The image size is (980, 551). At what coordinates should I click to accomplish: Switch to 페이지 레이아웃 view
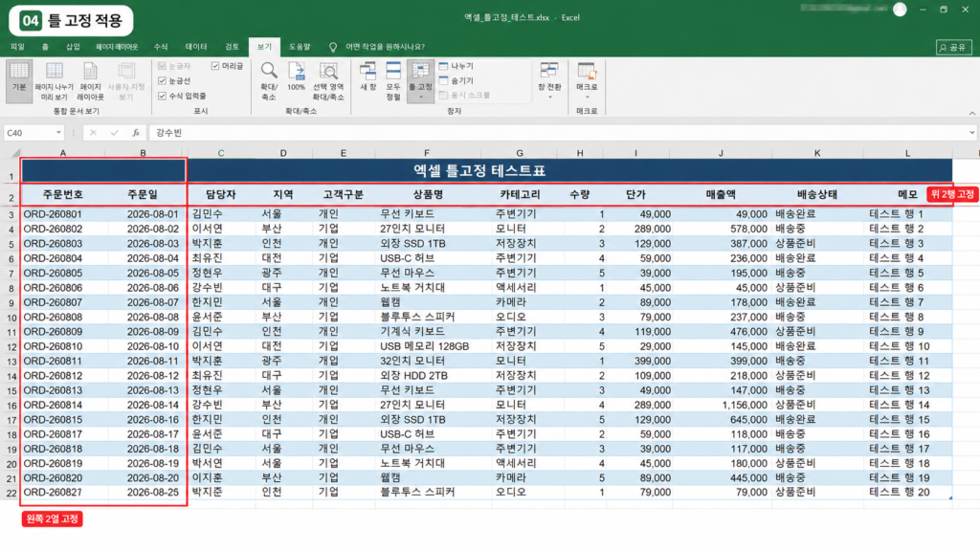[90, 81]
